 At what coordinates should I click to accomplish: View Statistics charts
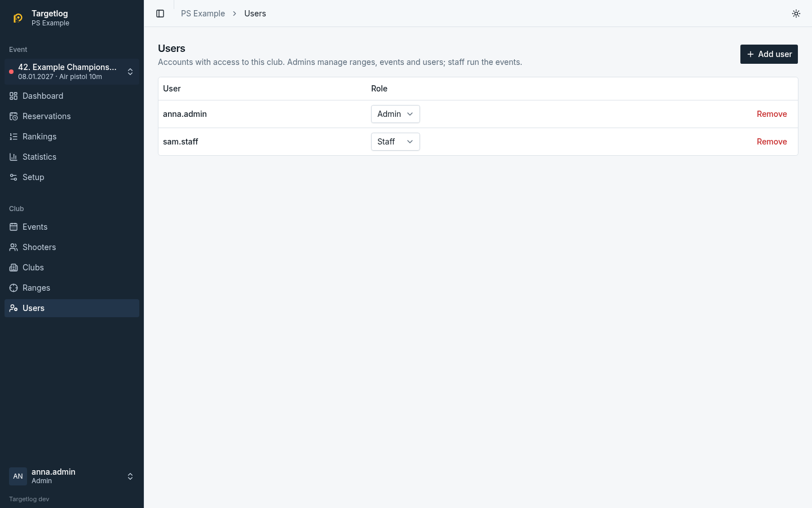[x=72, y=157]
